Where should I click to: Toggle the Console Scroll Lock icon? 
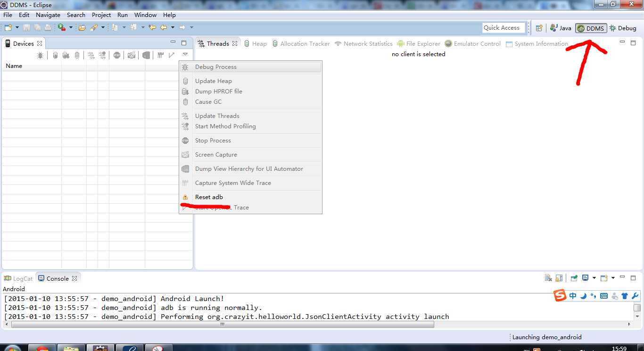[559, 278]
